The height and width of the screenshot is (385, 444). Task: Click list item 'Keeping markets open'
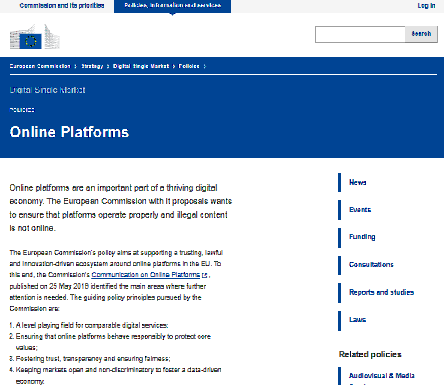(118, 375)
